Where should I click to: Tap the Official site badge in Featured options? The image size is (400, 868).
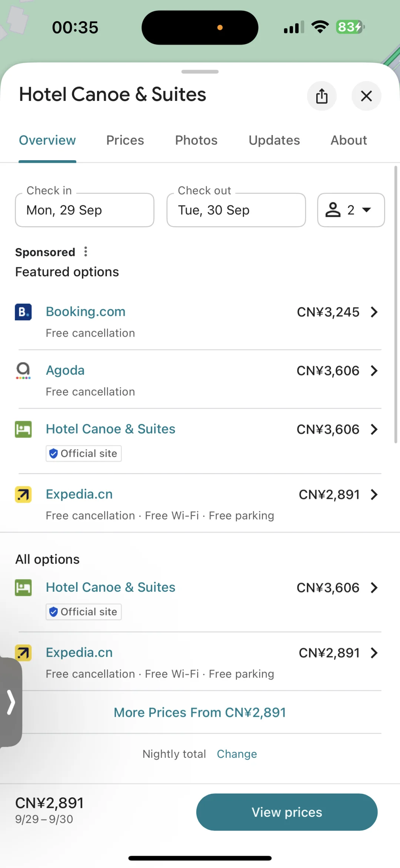84,453
